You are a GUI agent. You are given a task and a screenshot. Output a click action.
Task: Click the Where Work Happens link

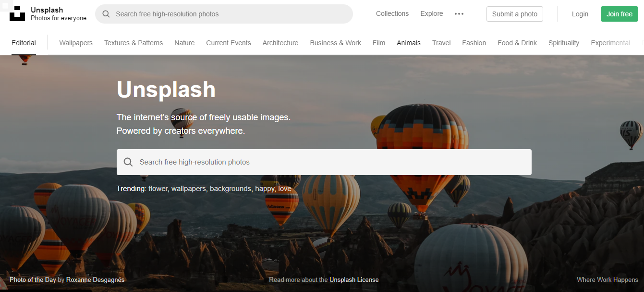point(608,279)
